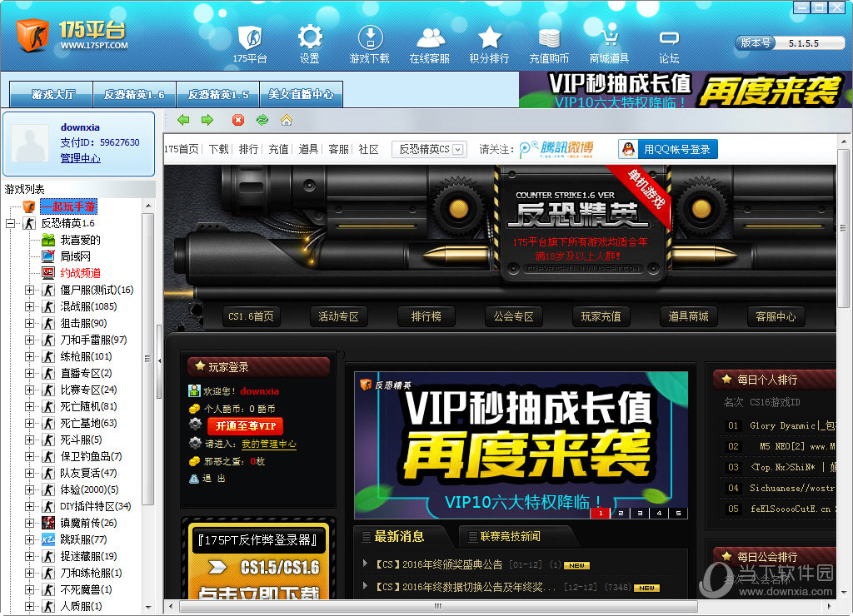
Task: Show banner slide 3
Action: click(641, 513)
